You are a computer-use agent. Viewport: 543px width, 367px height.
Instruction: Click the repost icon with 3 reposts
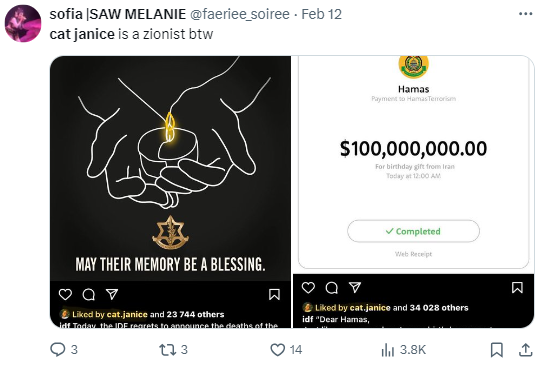[x=167, y=350]
